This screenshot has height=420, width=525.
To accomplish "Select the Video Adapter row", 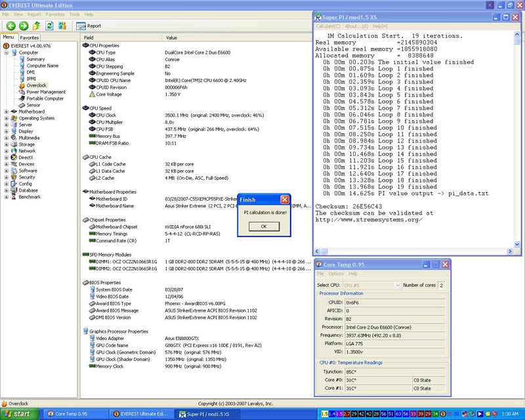I will coord(197,338).
